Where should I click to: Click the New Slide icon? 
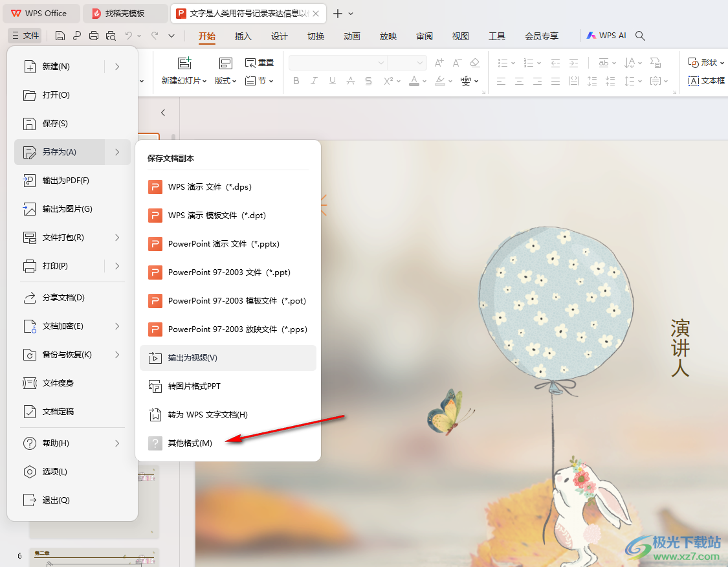coord(184,63)
